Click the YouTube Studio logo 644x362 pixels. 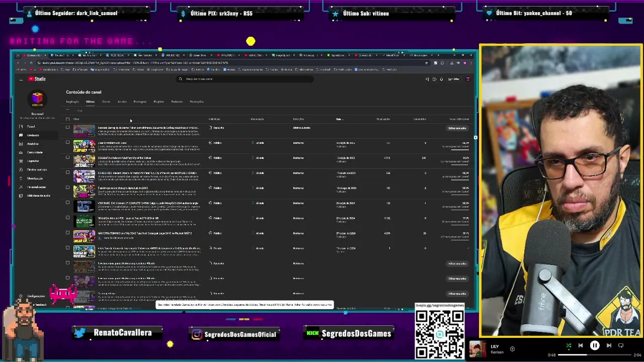point(37,79)
